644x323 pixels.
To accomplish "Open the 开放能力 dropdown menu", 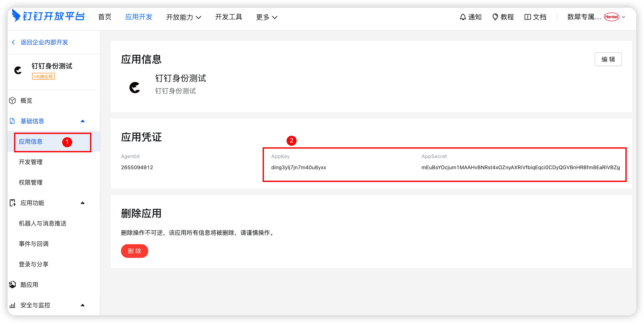I will pos(184,17).
